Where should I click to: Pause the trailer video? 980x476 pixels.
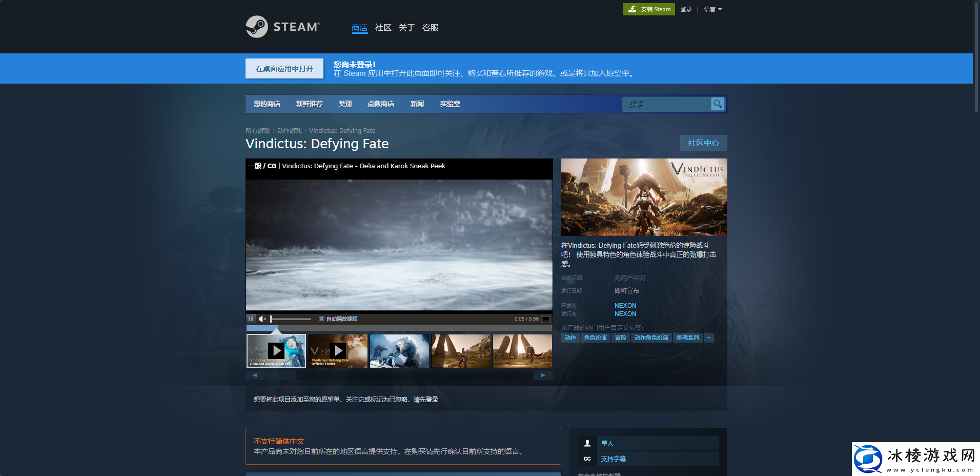coord(251,319)
